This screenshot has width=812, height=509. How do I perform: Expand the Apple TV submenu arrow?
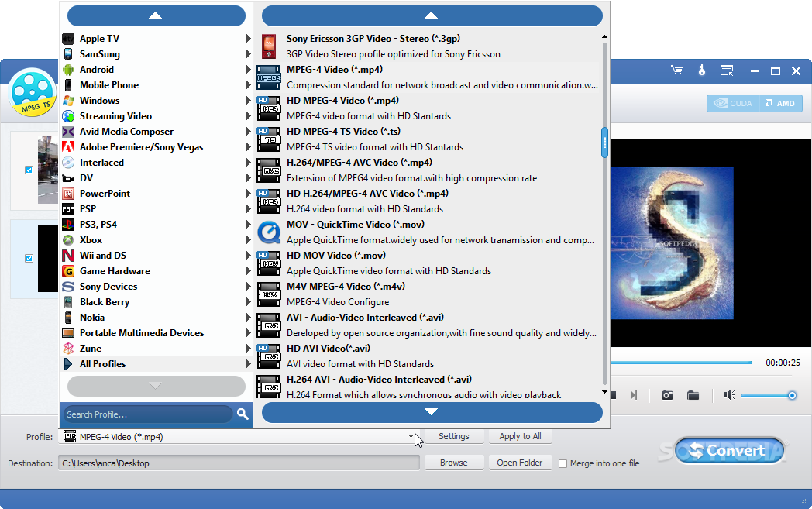[x=249, y=38]
